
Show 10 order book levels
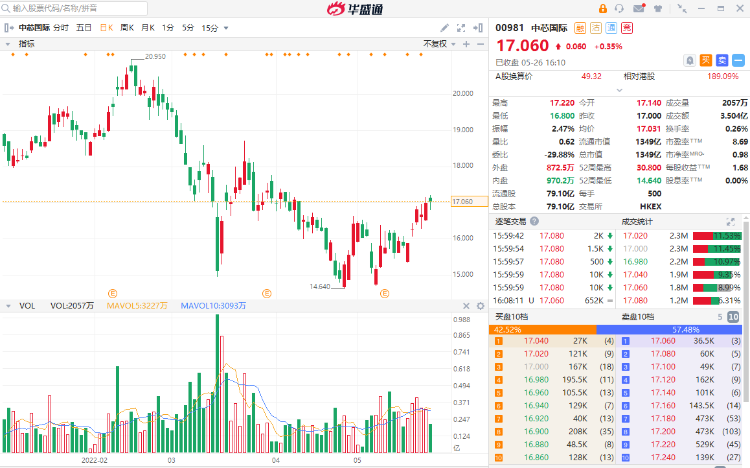733,317
